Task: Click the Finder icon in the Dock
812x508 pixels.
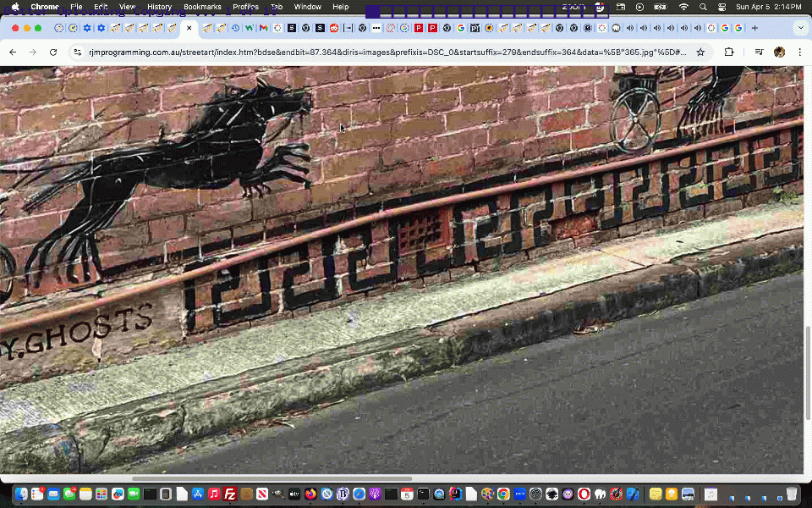Action: pyautogui.click(x=20, y=494)
